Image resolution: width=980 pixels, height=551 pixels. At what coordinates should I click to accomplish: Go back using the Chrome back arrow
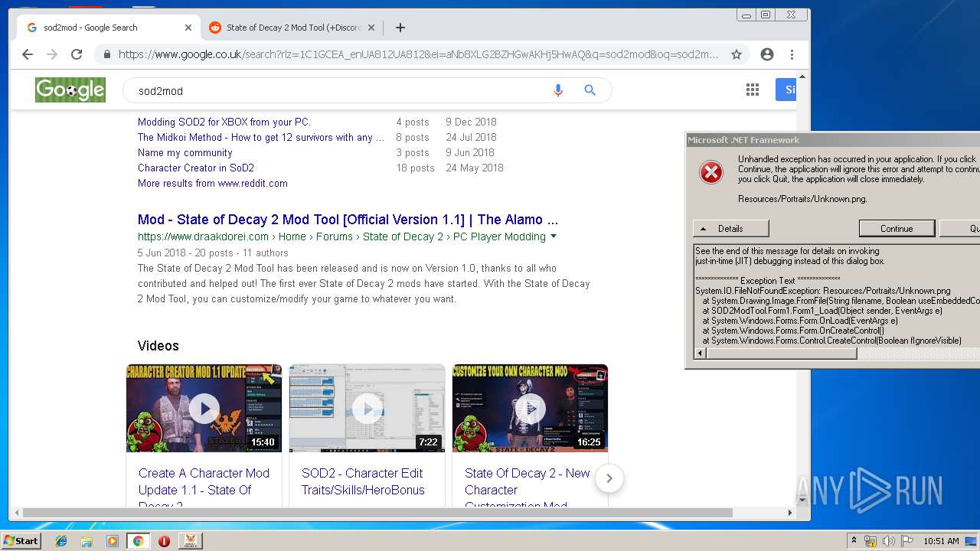click(x=28, y=54)
